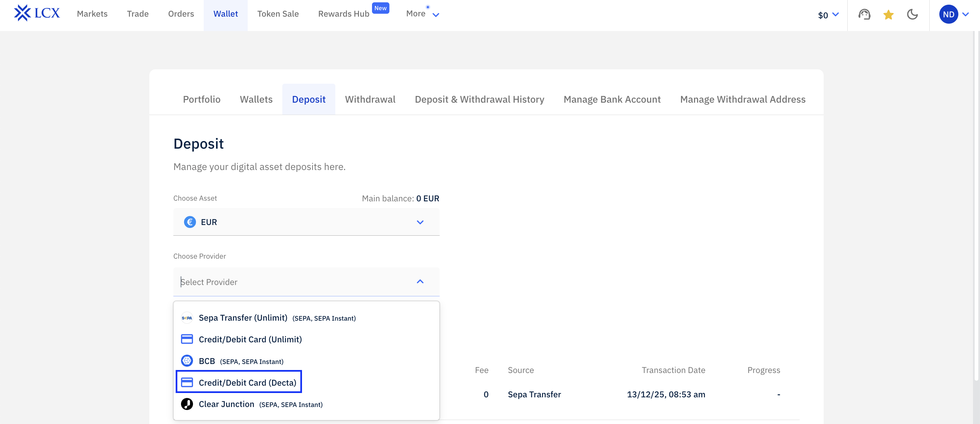Click the Clear Junction provider icon

point(187,404)
